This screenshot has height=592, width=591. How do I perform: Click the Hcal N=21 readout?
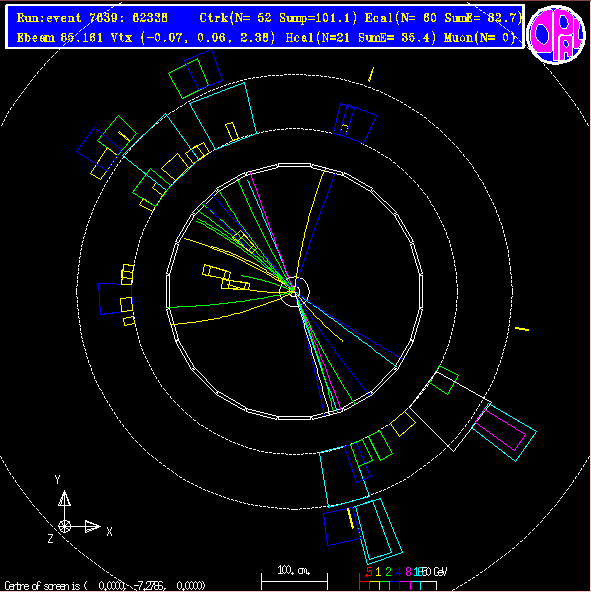361,37
